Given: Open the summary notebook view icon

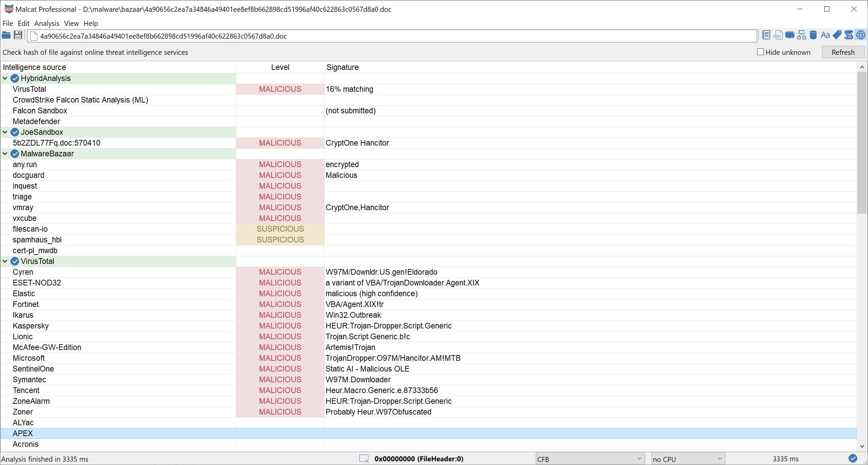Looking at the screenshot, I should point(766,35).
